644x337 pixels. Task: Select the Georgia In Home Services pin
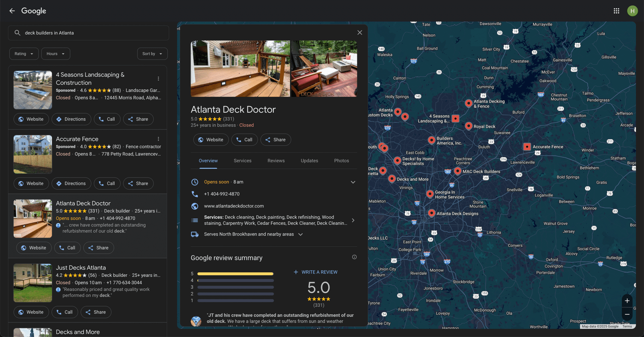pyautogui.click(x=430, y=194)
